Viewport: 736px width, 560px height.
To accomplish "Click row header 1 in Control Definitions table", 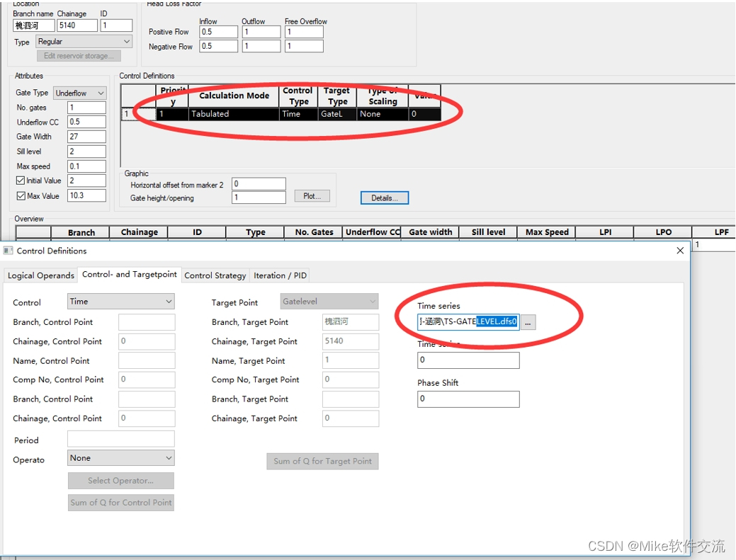I will (138, 114).
